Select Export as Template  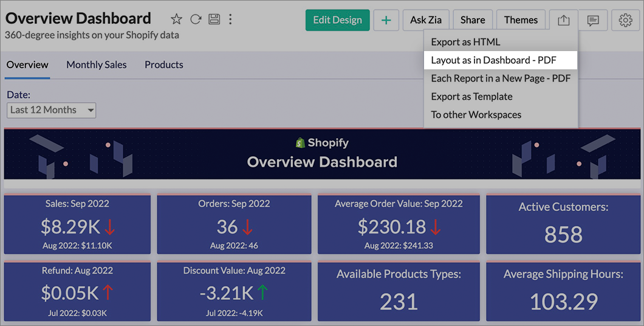coord(501,96)
